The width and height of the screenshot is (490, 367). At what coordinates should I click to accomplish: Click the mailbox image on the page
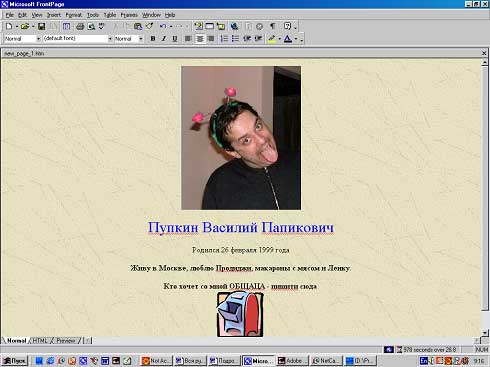[x=240, y=314]
